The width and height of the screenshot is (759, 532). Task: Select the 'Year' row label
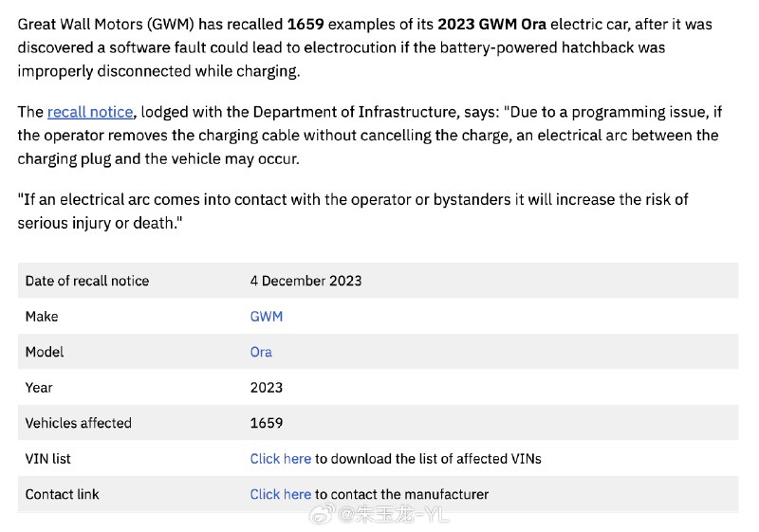pyautogui.click(x=39, y=388)
